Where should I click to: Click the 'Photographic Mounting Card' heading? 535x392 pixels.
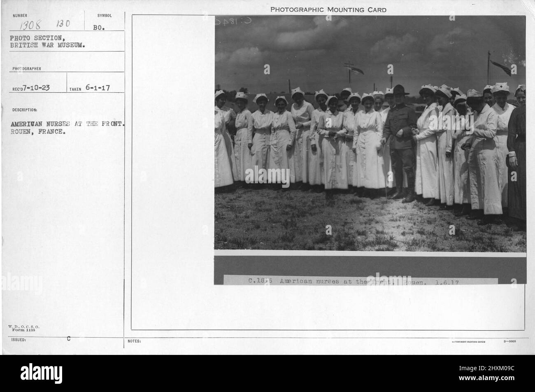coord(328,10)
